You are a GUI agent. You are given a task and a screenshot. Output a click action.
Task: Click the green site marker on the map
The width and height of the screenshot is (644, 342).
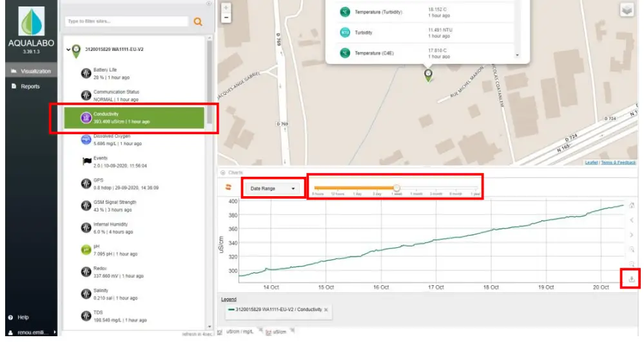click(428, 75)
